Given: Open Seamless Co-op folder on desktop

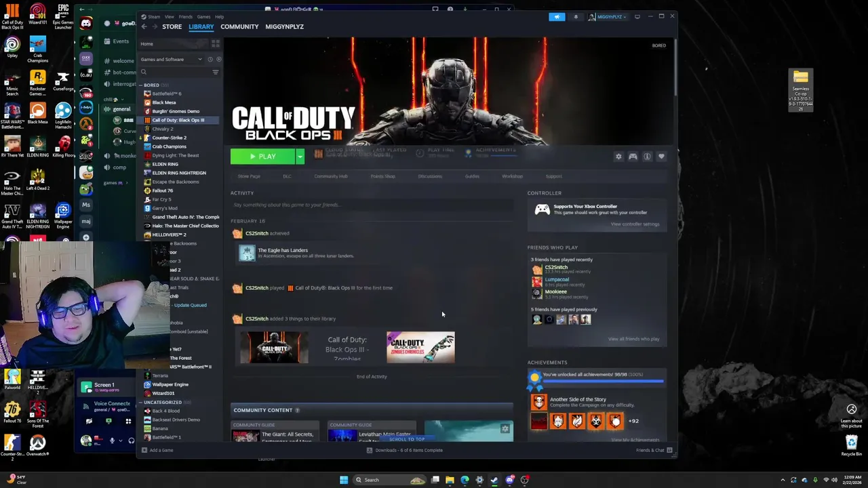Looking at the screenshot, I should click(x=801, y=90).
